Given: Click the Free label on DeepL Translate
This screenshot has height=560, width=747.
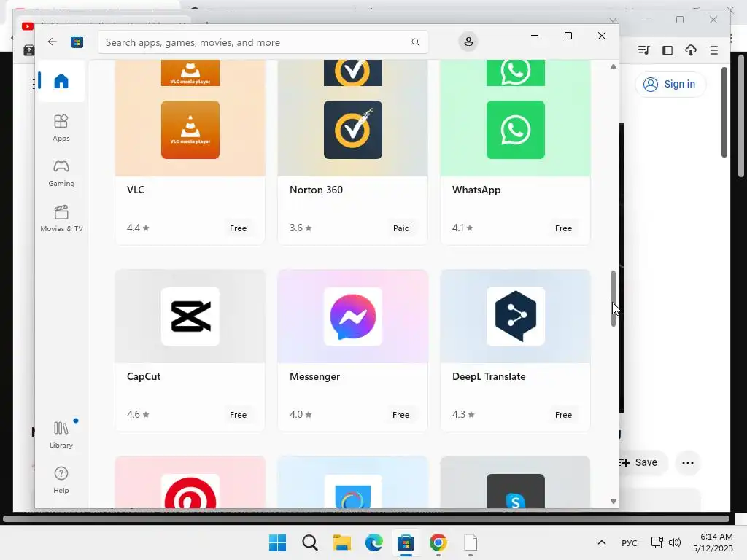Looking at the screenshot, I should click(x=563, y=415).
